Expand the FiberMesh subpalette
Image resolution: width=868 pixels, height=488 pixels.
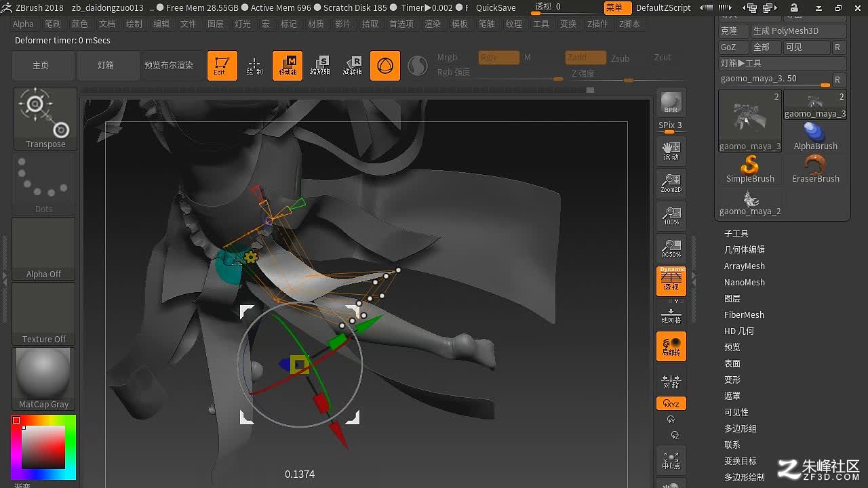click(744, 314)
